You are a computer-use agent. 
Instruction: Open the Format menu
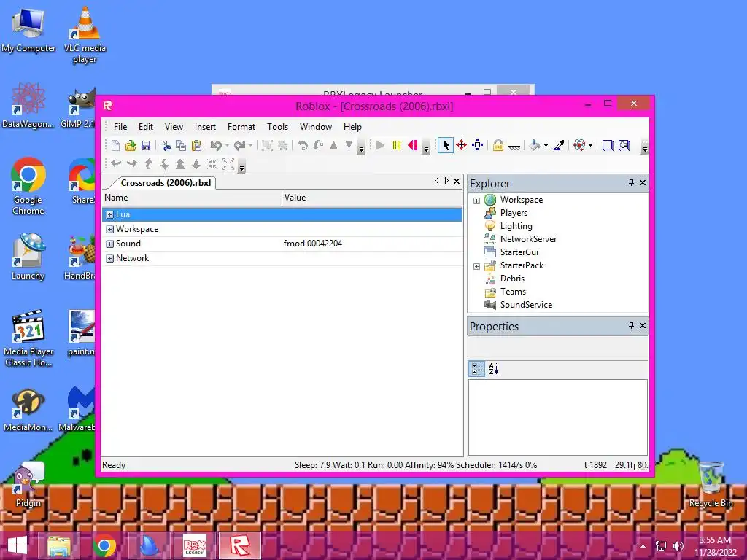coord(241,127)
